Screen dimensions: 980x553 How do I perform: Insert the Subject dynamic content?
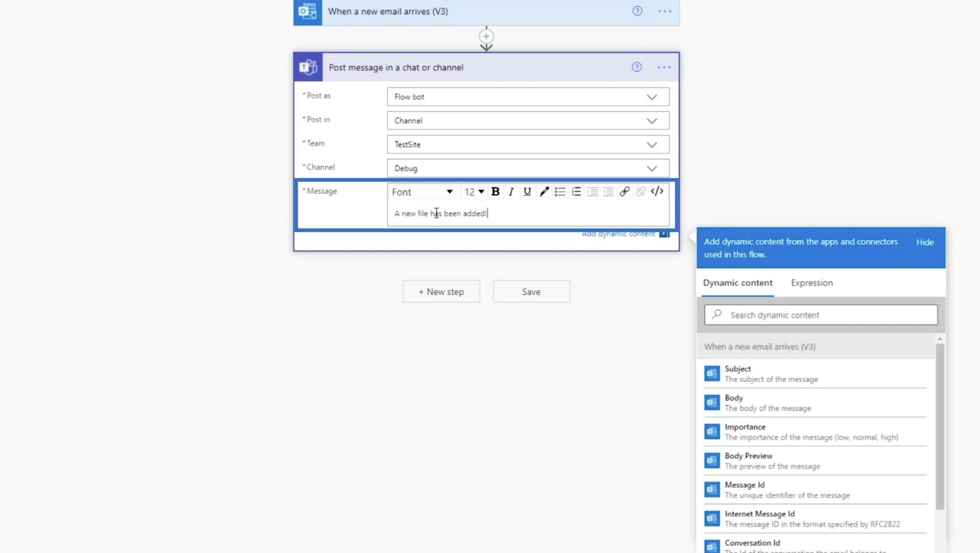point(815,374)
